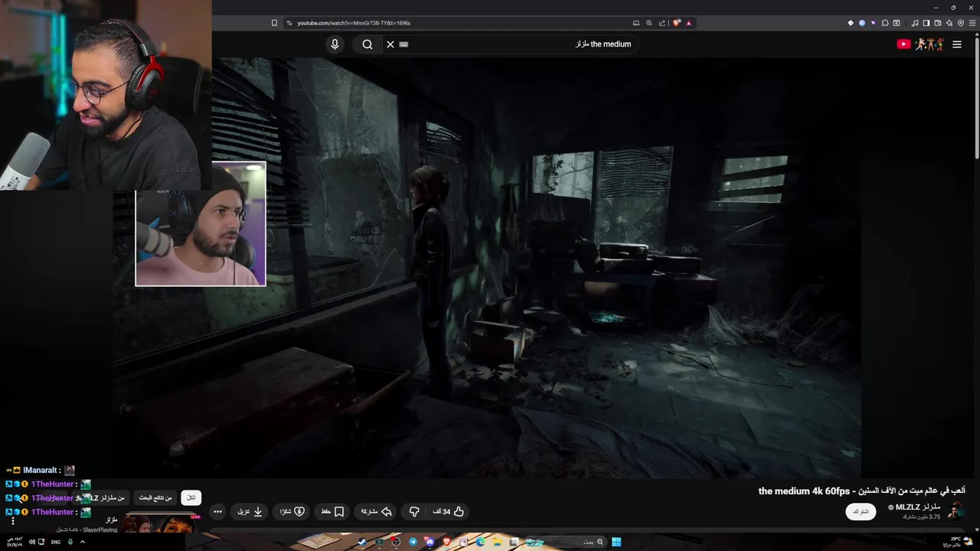Click the ENG language indicator
The height and width of the screenshot is (551, 980).
click(x=56, y=542)
